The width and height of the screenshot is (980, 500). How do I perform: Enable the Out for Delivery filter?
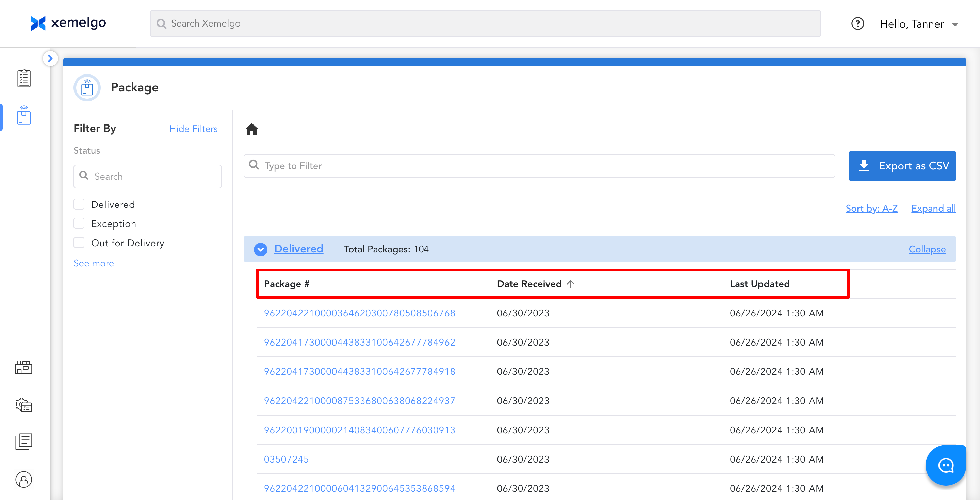pyautogui.click(x=79, y=243)
